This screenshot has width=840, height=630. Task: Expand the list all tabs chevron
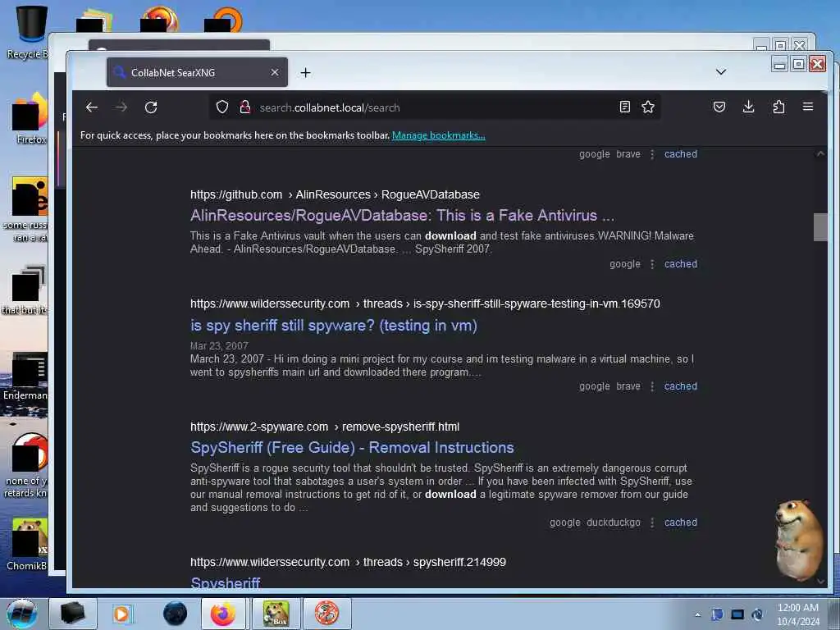721,72
